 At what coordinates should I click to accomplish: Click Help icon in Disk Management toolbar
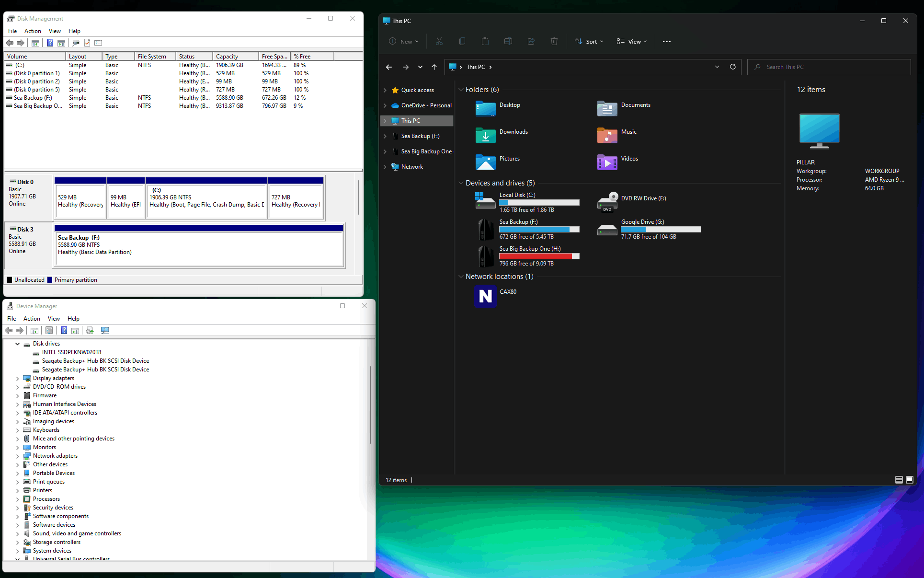pyautogui.click(x=50, y=43)
